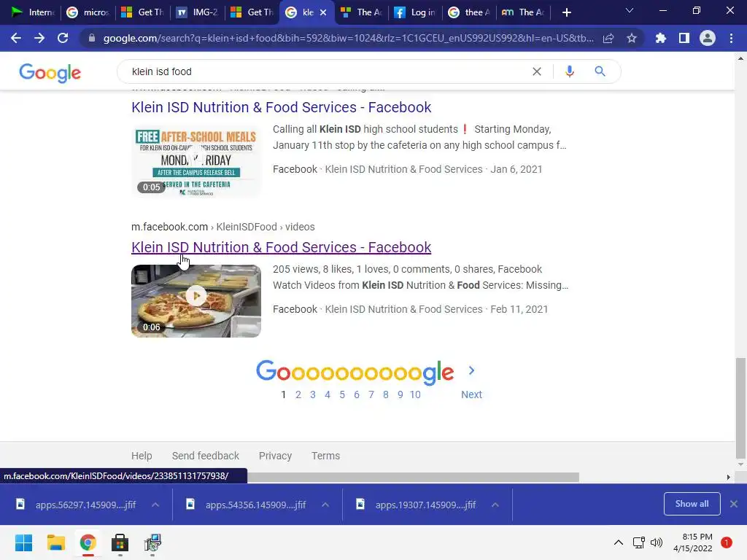The width and height of the screenshot is (747, 560).
Task: Open the network tray icon
Action: point(638,542)
